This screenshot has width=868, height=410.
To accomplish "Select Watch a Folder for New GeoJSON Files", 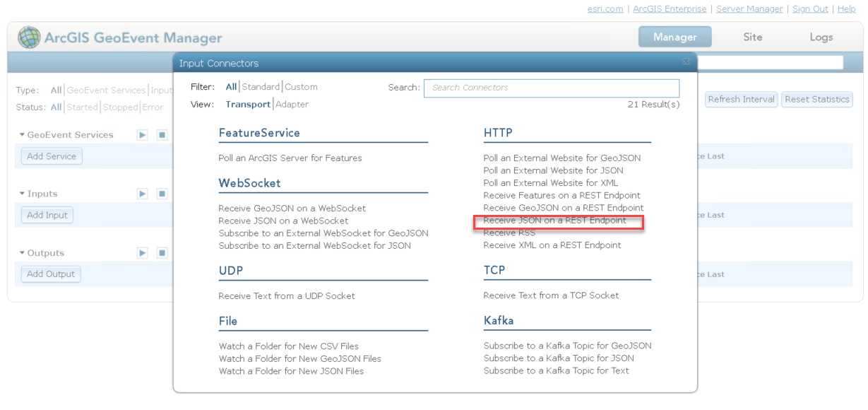I will click(x=300, y=358).
